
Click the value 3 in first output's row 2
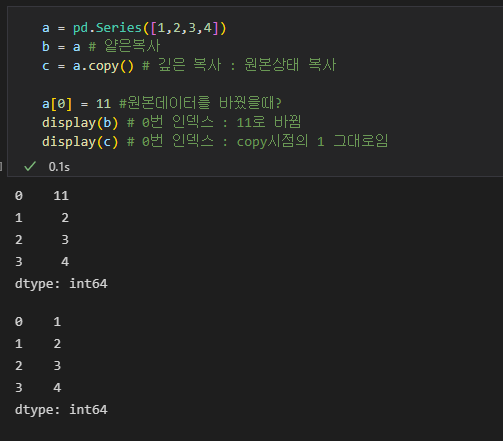point(65,240)
